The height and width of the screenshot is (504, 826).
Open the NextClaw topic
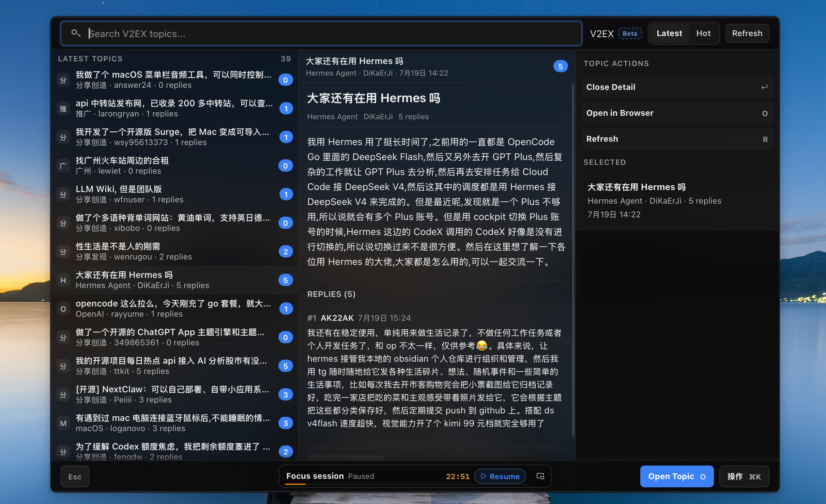click(174, 394)
